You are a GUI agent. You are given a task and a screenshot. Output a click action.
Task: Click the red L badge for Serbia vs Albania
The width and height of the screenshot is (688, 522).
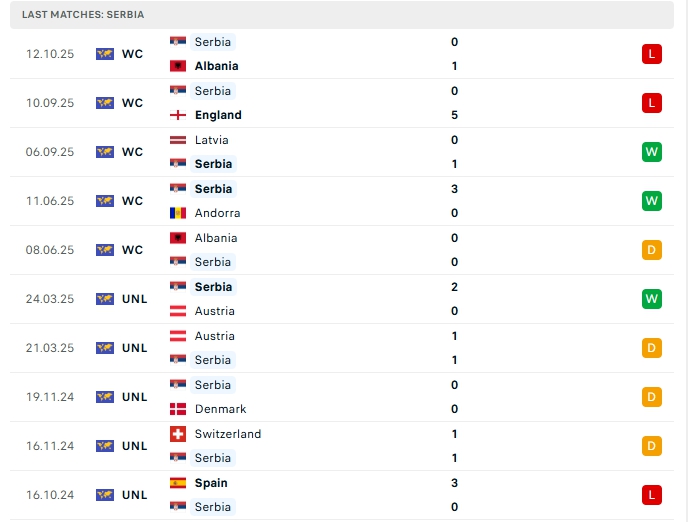pyautogui.click(x=652, y=54)
